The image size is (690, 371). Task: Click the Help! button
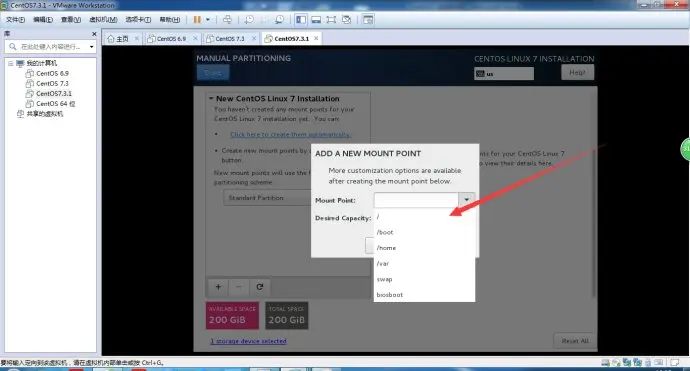coord(577,73)
